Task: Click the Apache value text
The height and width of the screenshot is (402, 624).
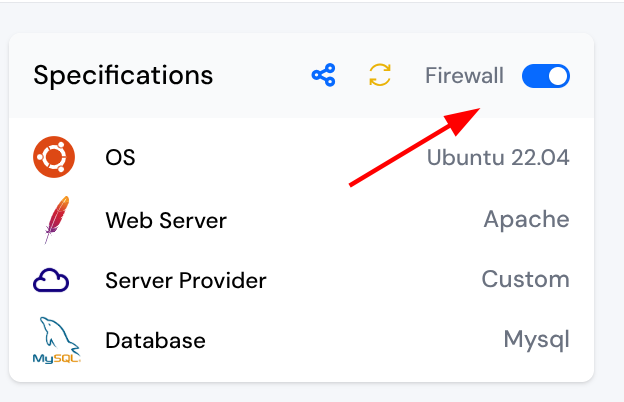Action: 526,220
